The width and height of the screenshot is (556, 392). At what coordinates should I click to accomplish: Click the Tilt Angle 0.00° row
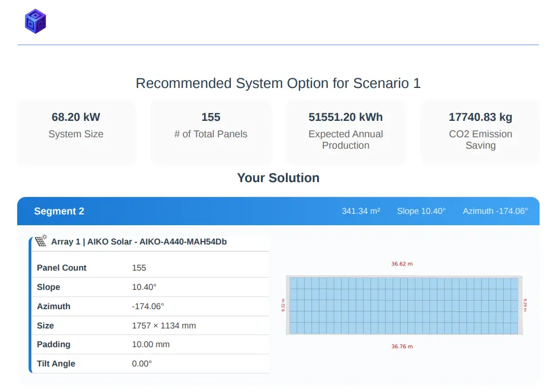[149, 364]
